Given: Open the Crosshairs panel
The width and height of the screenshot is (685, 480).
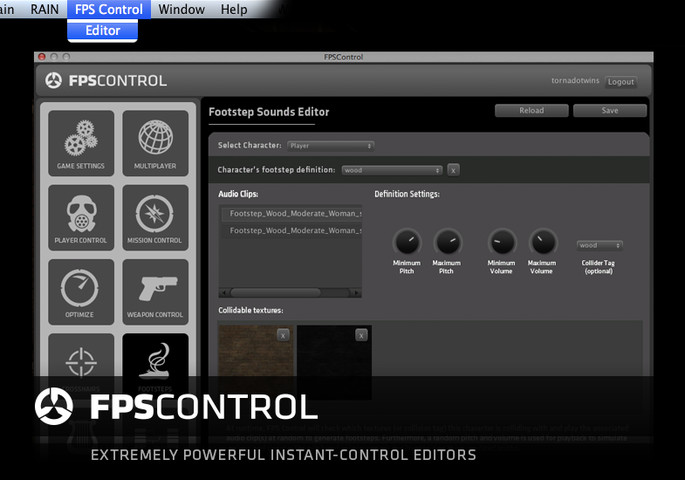Looking at the screenshot, I should [x=81, y=365].
